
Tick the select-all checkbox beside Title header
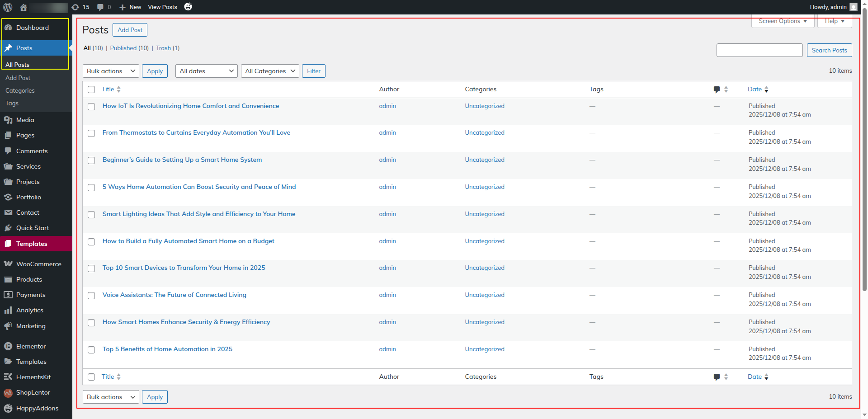[x=91, y=89]
